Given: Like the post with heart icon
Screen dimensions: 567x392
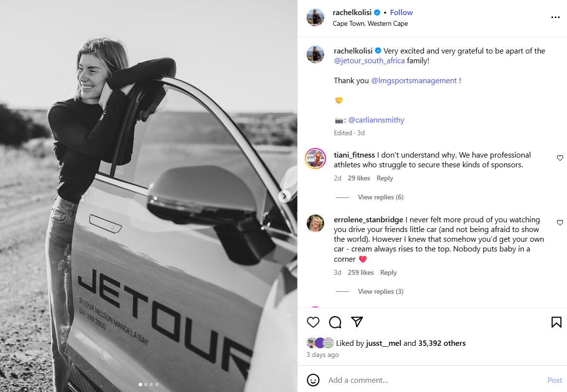Looking at the screenshot, I should pyautogui.click(x=313, y=322).
